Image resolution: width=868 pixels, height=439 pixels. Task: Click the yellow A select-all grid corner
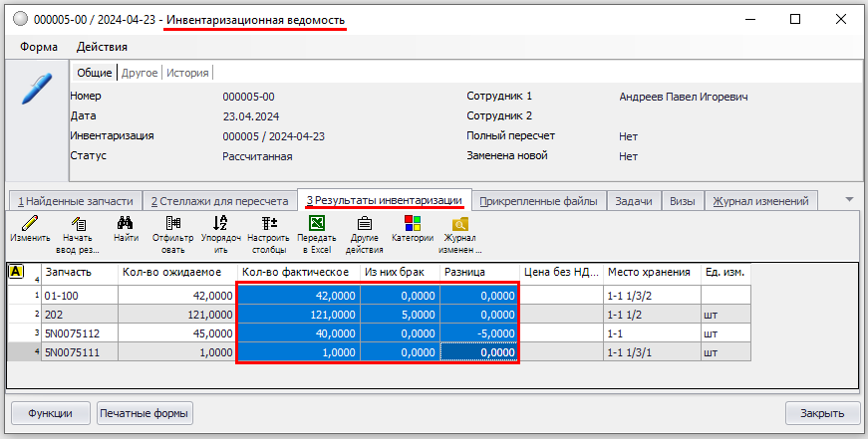click(x=16, y=272)
